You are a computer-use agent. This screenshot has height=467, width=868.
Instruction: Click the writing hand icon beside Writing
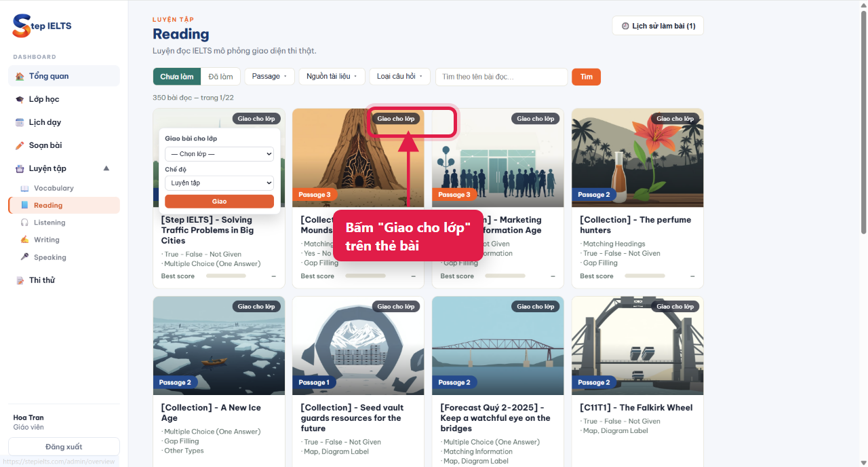point(24,240)
